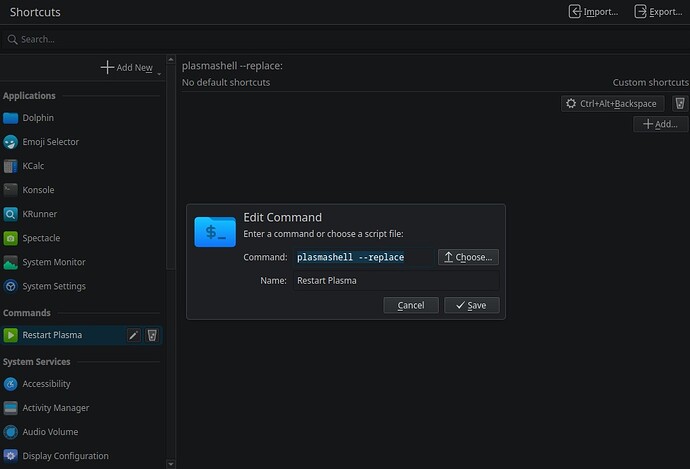The width and height of the screenshot is (690, 469).
Task: Click the Audio Volume icon
Action: pyautogui.click(x=11, y=432)
